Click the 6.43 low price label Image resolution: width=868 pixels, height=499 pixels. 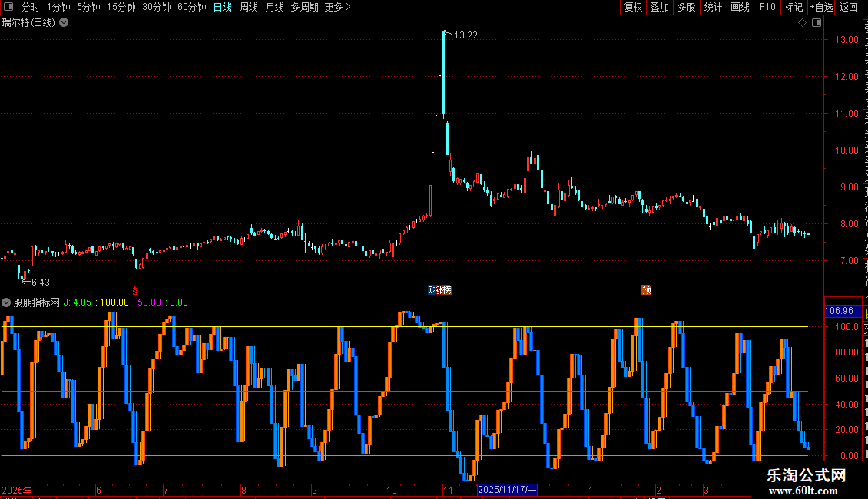[41, 283]
